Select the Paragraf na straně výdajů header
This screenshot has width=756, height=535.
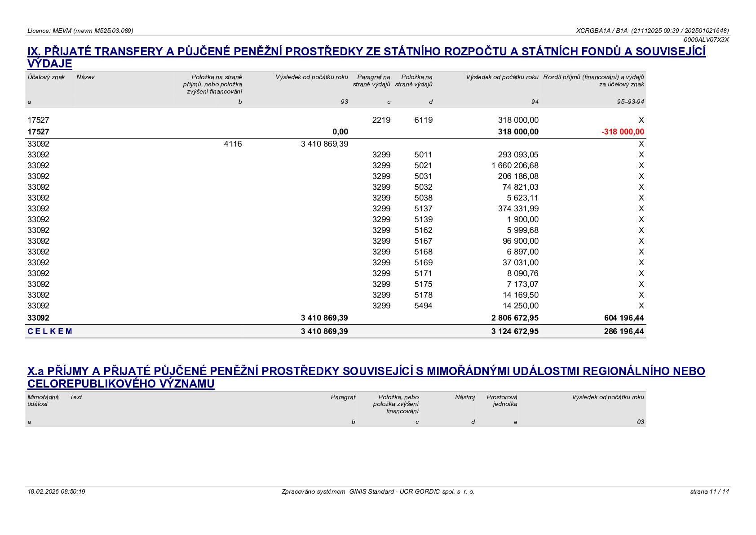tap(371, 80)
